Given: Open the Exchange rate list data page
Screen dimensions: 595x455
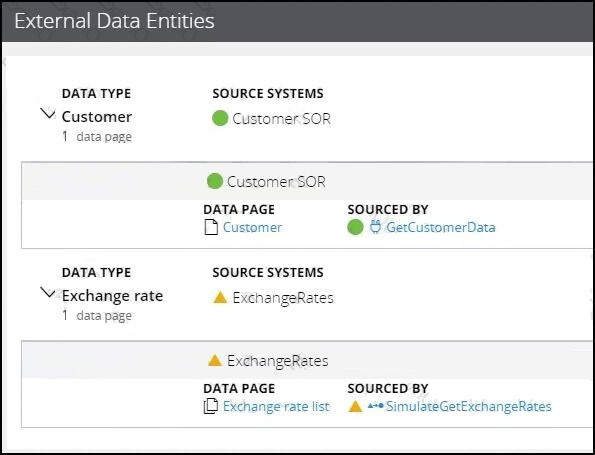Looking at the screenshot, I should coord(276,406).
